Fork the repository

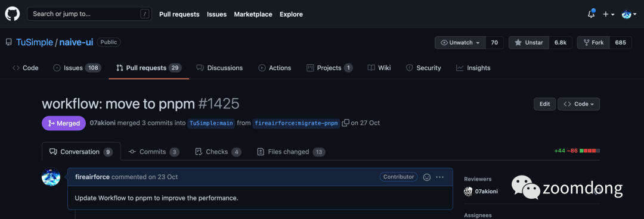(593, 43)
